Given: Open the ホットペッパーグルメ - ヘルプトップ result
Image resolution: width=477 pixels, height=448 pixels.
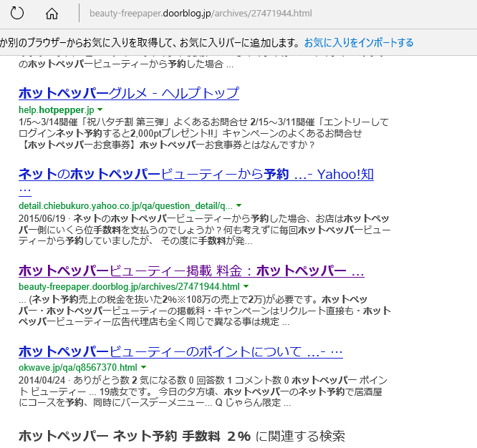Looking at the screenshot, I should pos(129,93).
